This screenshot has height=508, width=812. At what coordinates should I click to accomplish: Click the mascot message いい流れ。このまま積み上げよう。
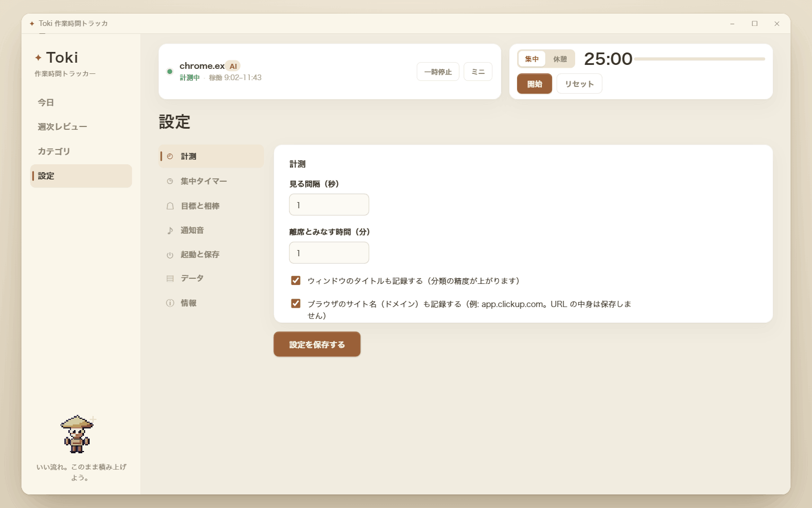81,472
